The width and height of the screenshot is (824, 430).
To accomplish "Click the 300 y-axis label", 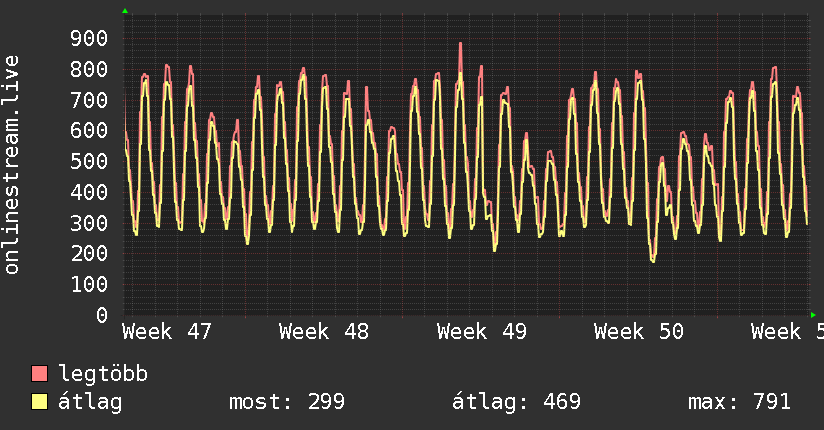I will tap(89, 223).
